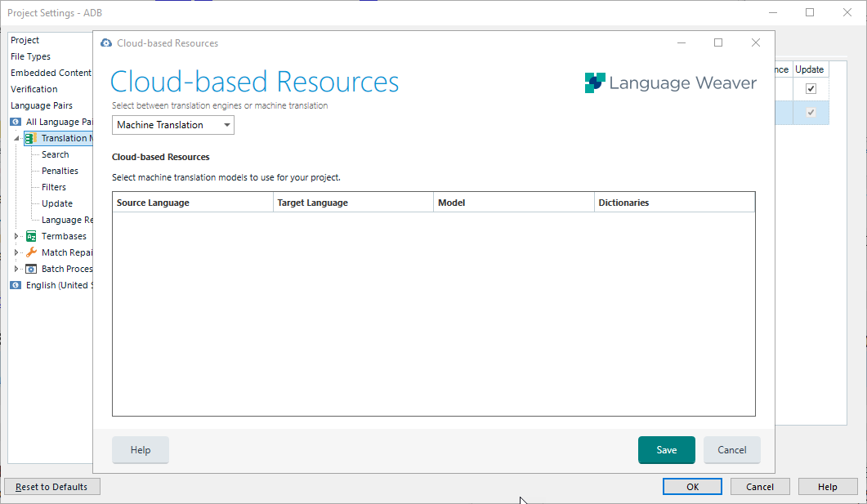
Task: Click the Batch Processing gear icon
Action: coord(29,268)
